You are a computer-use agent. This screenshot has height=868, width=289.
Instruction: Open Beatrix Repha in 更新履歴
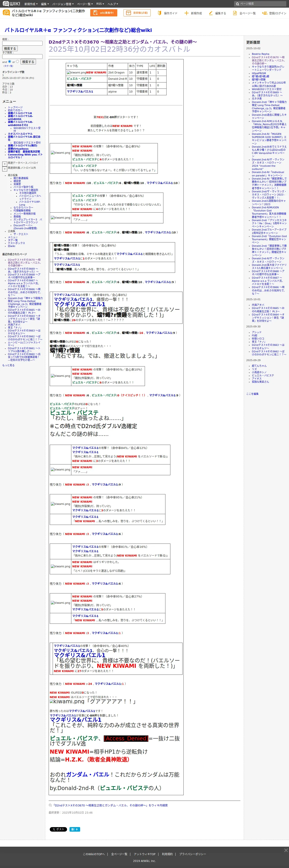pos(260,54)
